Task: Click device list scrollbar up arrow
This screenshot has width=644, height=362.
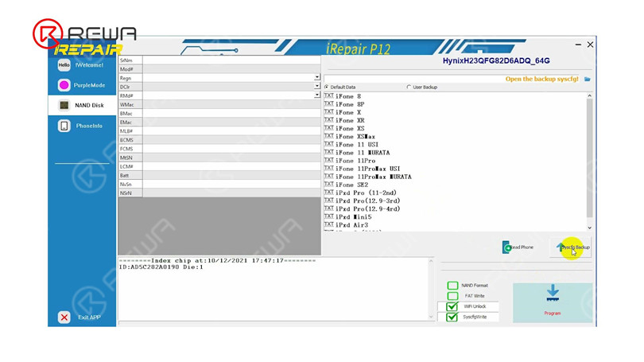Action: 589,95
